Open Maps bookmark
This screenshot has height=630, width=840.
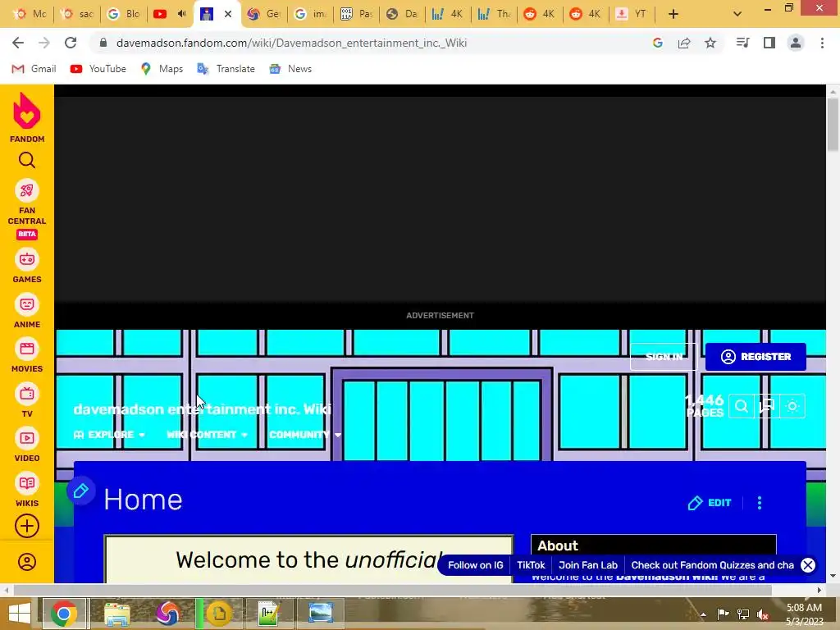tap(162, 69)
